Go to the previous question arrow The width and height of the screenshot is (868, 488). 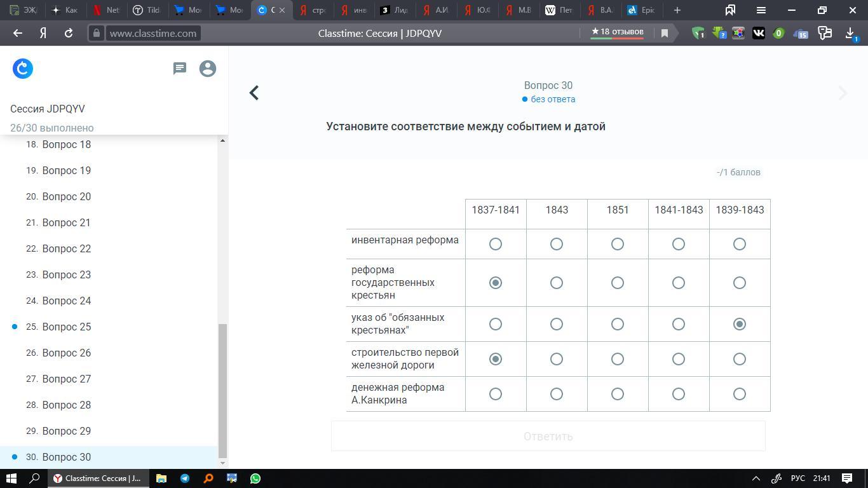point(254,93)
